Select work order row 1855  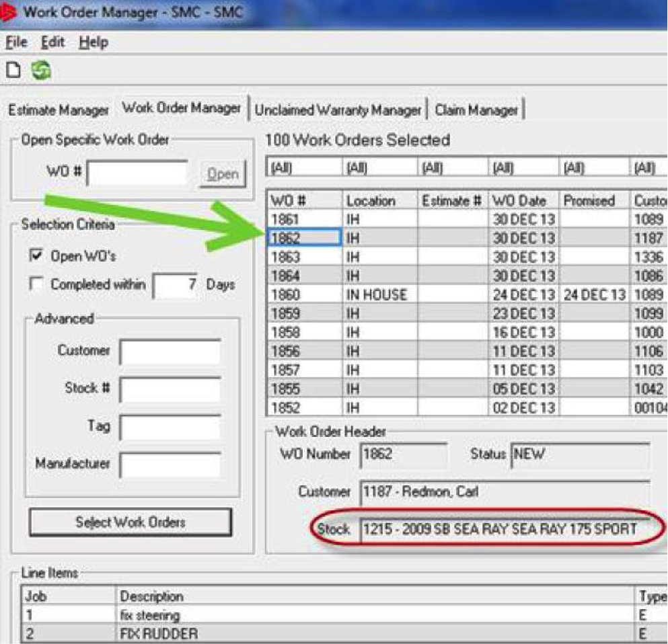[467, 388]
